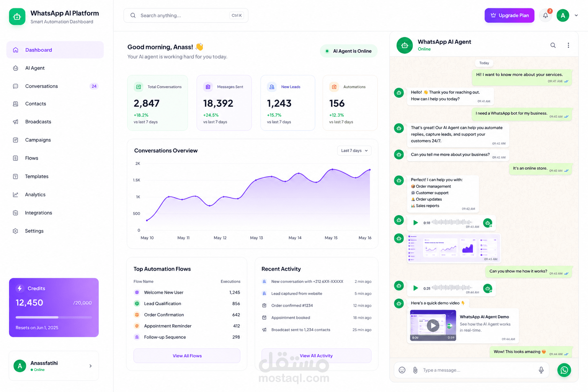Click the Conversations 24 unread badge
The image size is (588, 392).
(94, 86)
